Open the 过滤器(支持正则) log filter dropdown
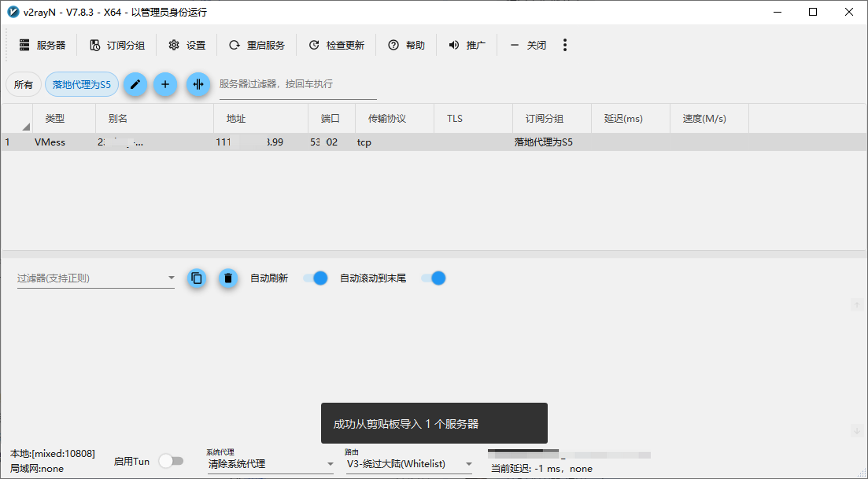The image size is (868, 479). tap(96, 278)
